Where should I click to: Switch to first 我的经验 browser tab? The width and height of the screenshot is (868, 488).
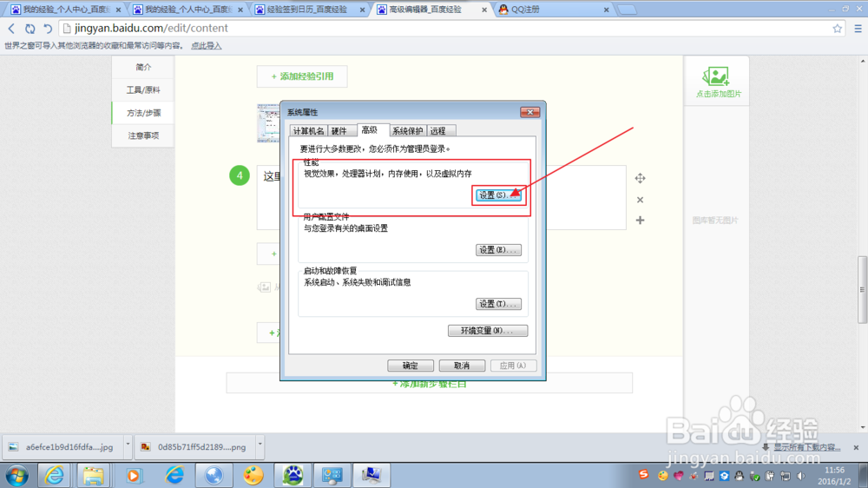(x=65, y=10)
